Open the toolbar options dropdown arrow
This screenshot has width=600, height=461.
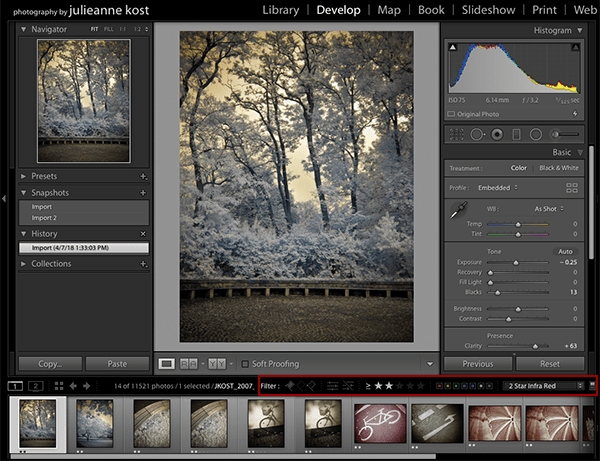tap(430, 364)
